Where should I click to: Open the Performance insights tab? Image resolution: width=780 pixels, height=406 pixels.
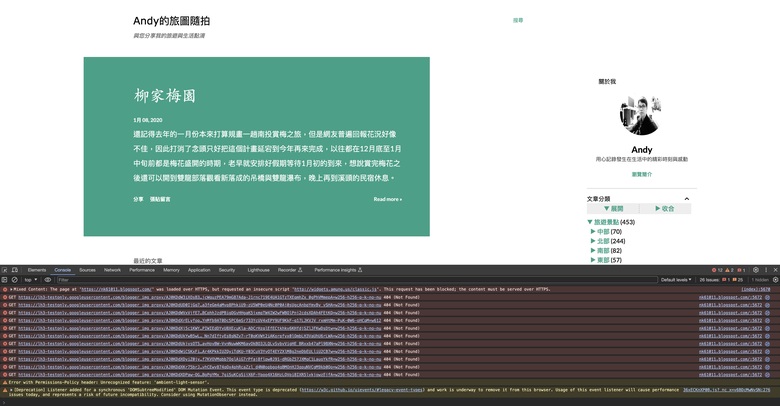pos(338,270)
